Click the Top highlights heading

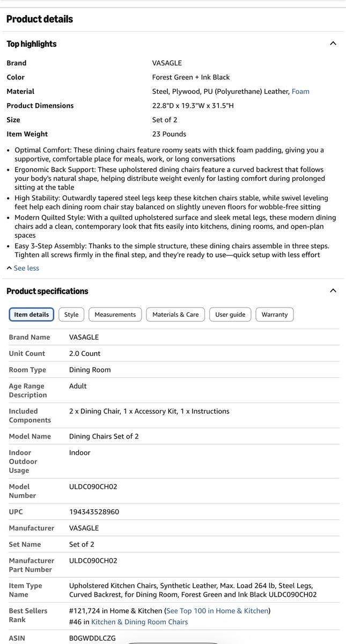[x=32, y=44]
